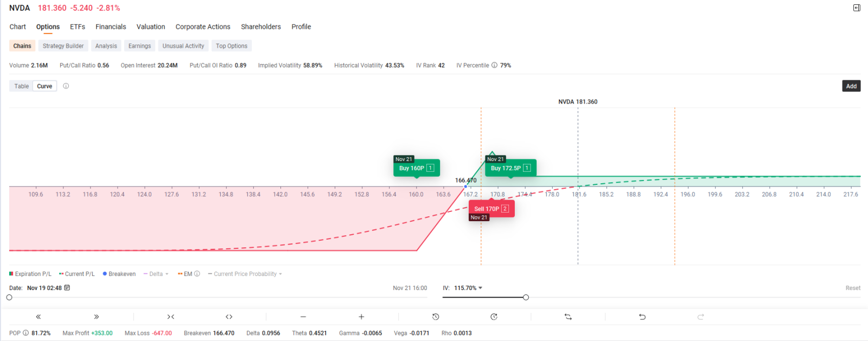Click the 166.470 breakeven chart label
This screenshot has height=341, width=868.
pyautogui.click(x=465, y=180)
